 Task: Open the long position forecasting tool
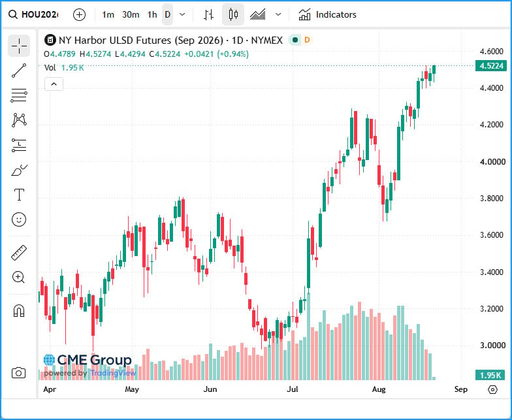click(x=19, y=145)
